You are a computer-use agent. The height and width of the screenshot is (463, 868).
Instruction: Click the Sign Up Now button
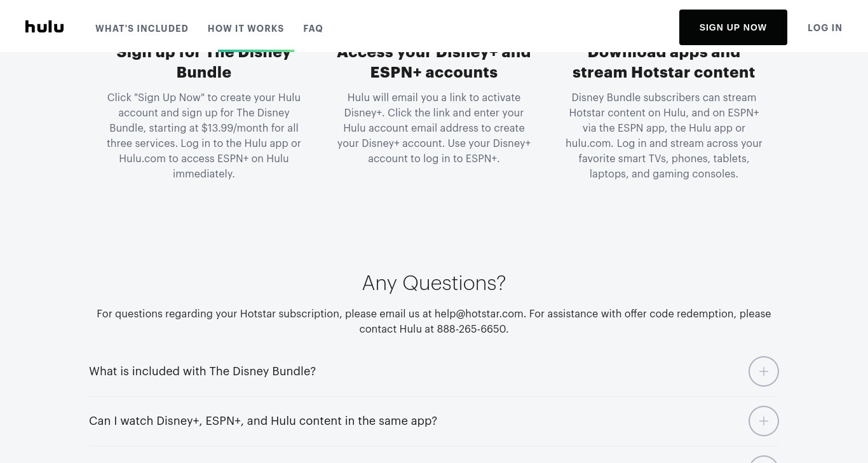click(733, 27)
